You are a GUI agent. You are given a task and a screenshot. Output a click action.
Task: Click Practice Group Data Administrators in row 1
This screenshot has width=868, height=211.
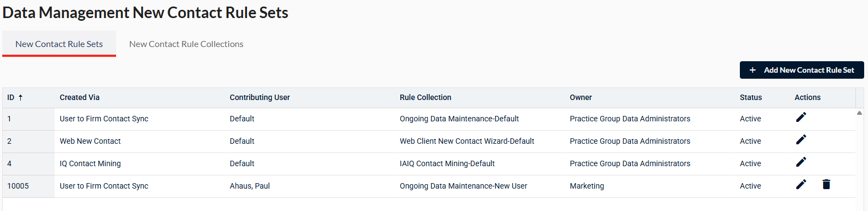point(630,119)
